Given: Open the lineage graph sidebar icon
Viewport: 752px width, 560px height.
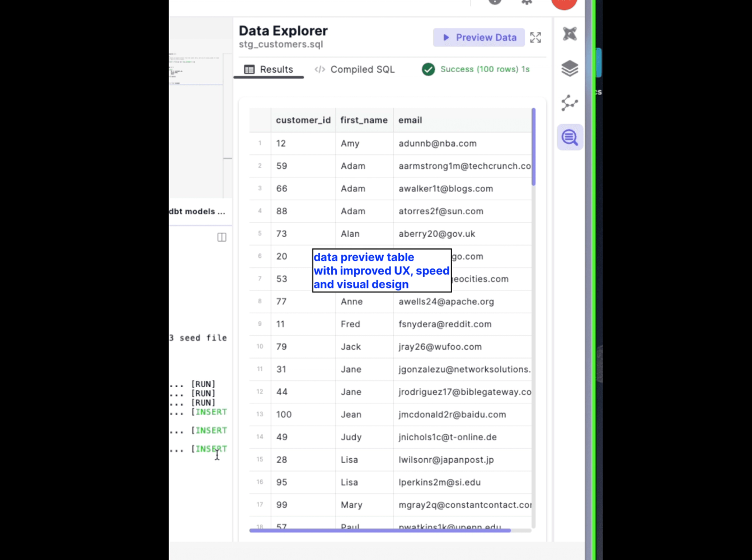Looking at the screenshot, I should 570,103.
